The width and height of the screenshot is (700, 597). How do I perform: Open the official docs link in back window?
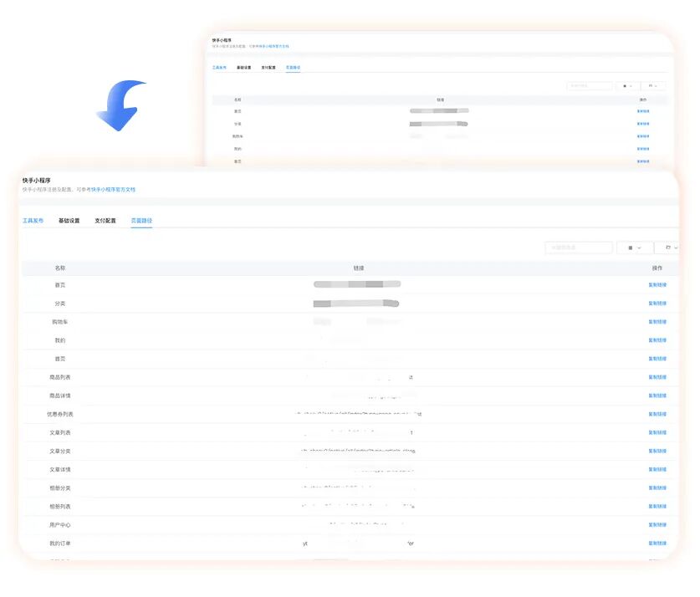pyautogui.click(x=273, y=46)
